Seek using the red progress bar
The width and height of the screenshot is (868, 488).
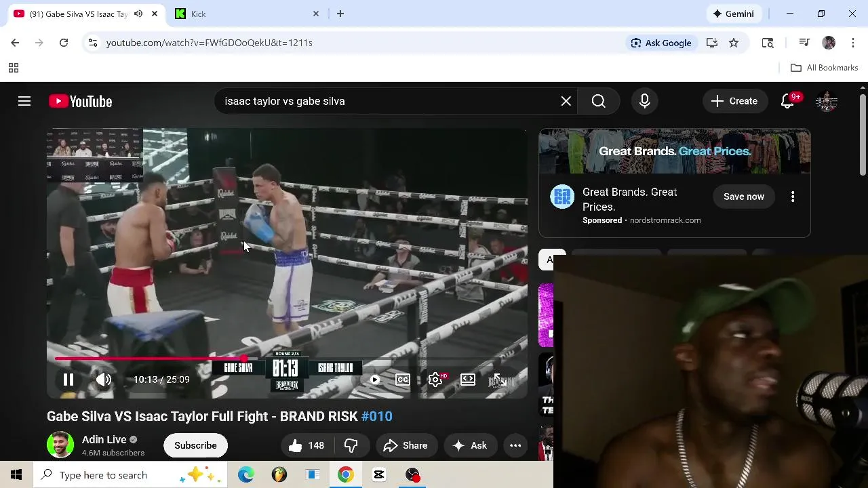(287, 359)
